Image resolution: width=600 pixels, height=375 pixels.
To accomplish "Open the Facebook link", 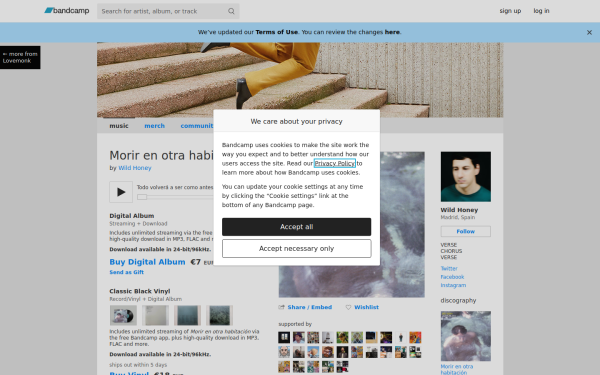I will [x=452, y=277].
